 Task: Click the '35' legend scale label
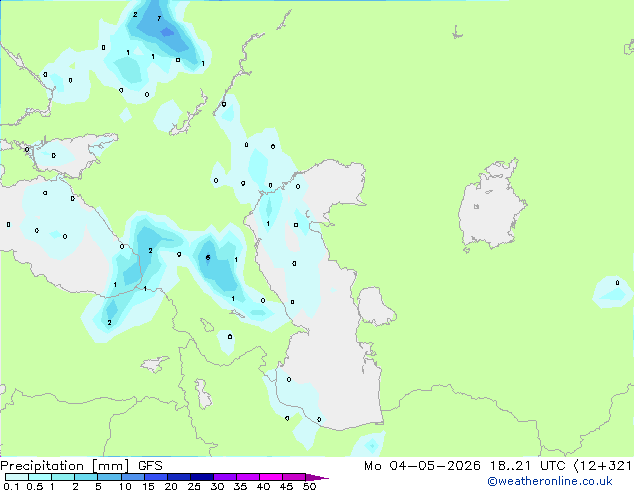(x=240, y=486)
